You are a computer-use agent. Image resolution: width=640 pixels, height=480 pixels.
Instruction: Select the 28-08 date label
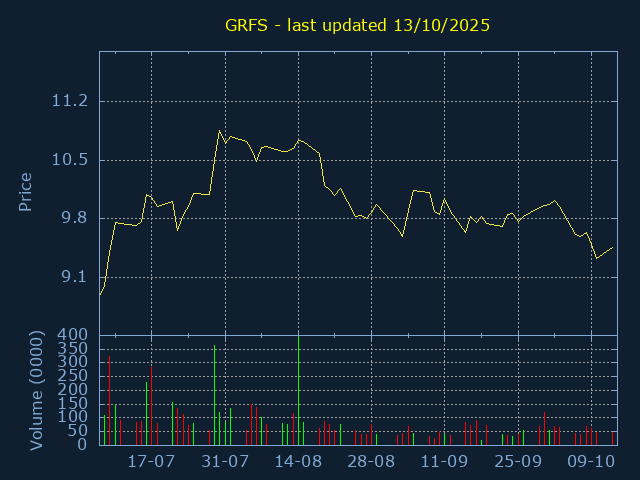(x=371, y=462)
